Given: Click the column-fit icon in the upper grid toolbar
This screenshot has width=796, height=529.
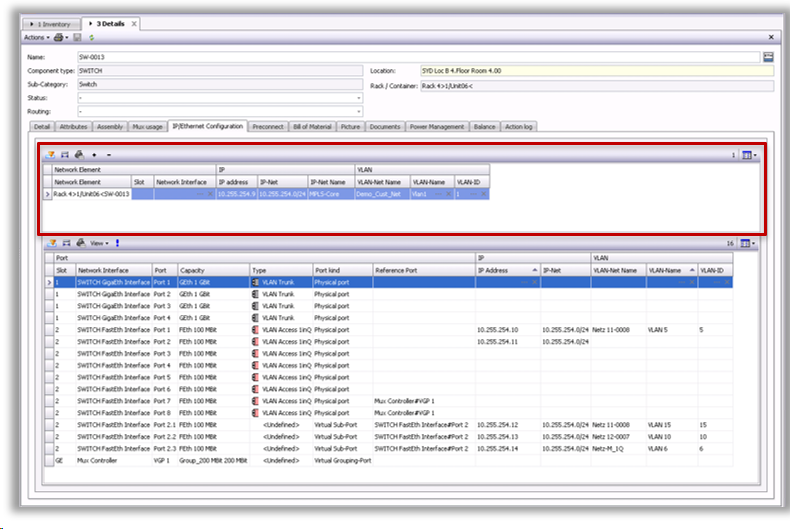Looking at the screenshot, I should [65, 155].
